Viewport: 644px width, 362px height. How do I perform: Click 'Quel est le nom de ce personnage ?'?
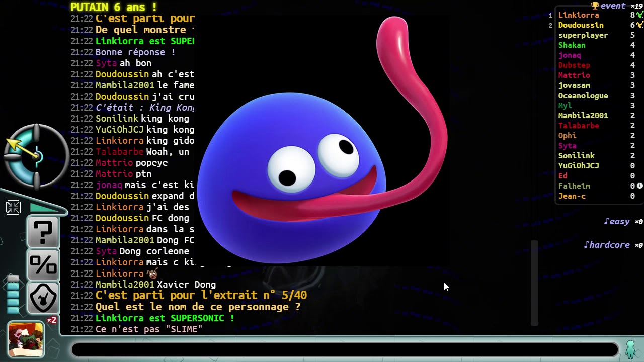click(x=198, y=307)
